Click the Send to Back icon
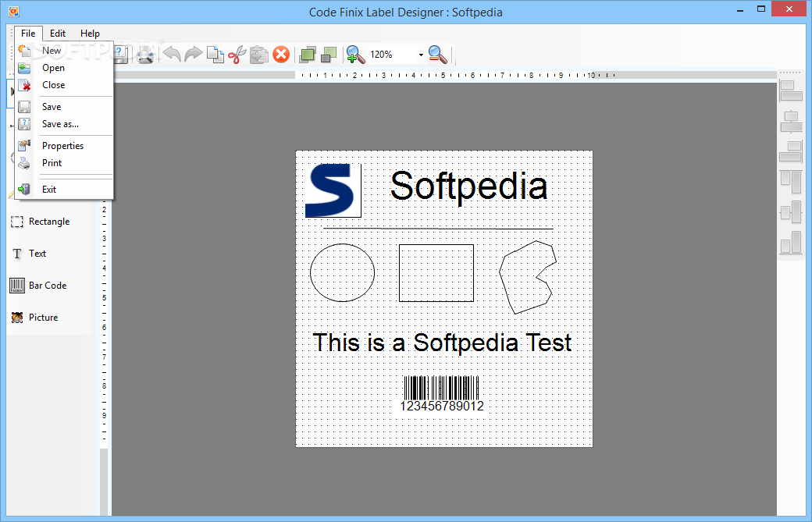This screenshot has width=812, height=522. click(329, 55)
